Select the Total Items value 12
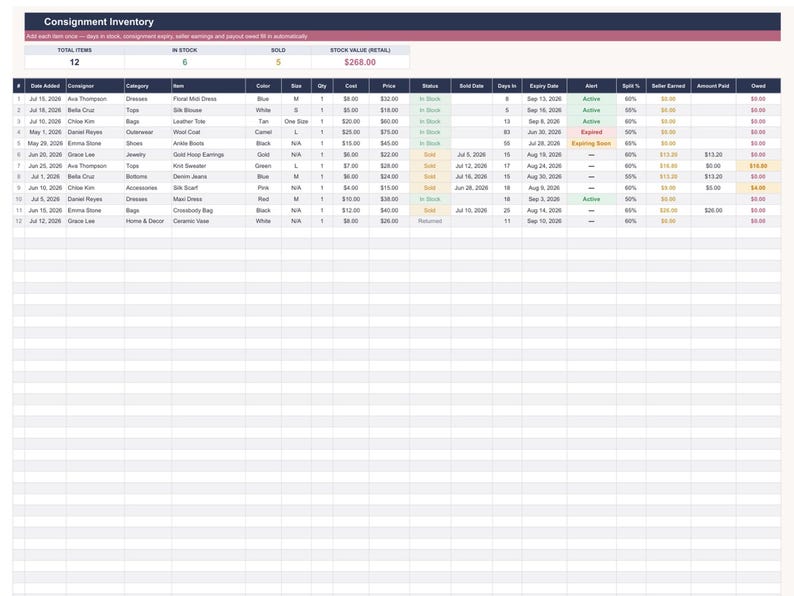Screen dimensions: 794x596 coord(74,62)
